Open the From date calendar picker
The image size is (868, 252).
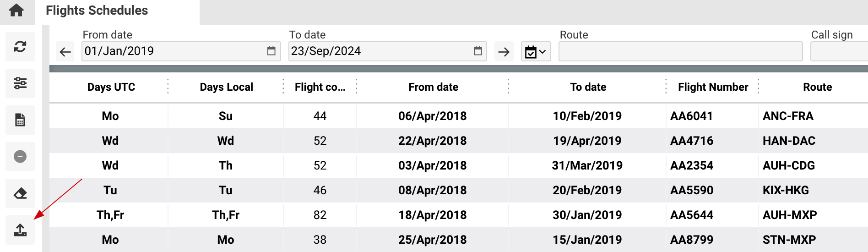(x=271, y=51)
